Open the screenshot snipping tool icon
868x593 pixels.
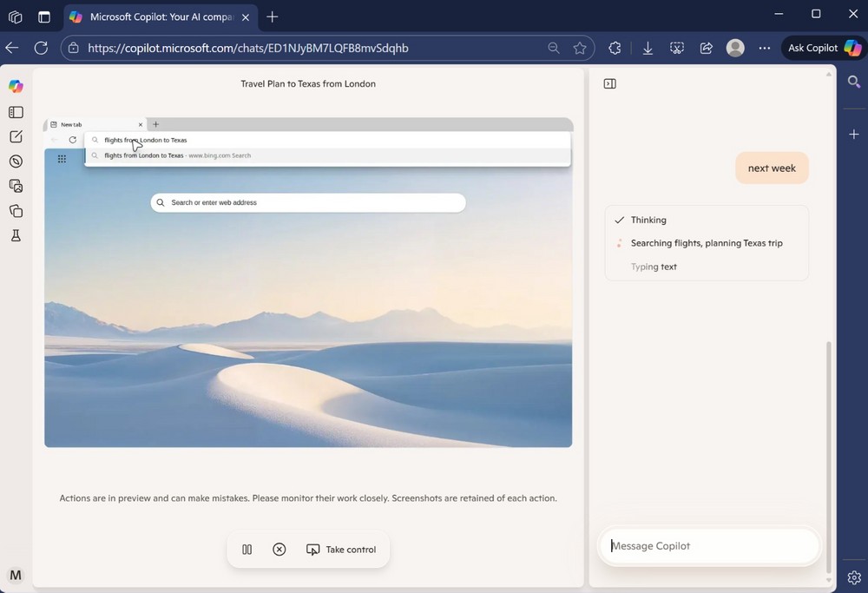click(677, 49)
